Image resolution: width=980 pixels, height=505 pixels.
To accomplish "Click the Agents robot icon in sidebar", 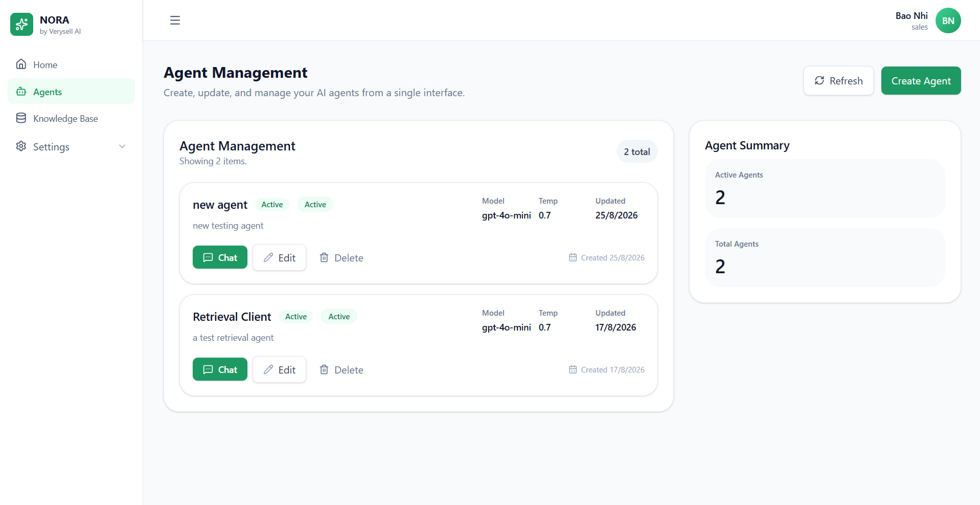I will [x=21, y=92].
